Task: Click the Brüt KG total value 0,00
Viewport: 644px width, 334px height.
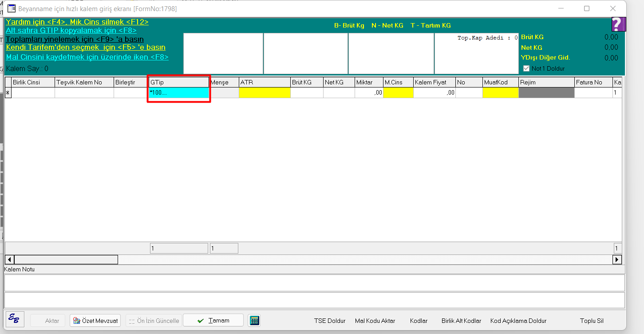Action: coord(611,37)
